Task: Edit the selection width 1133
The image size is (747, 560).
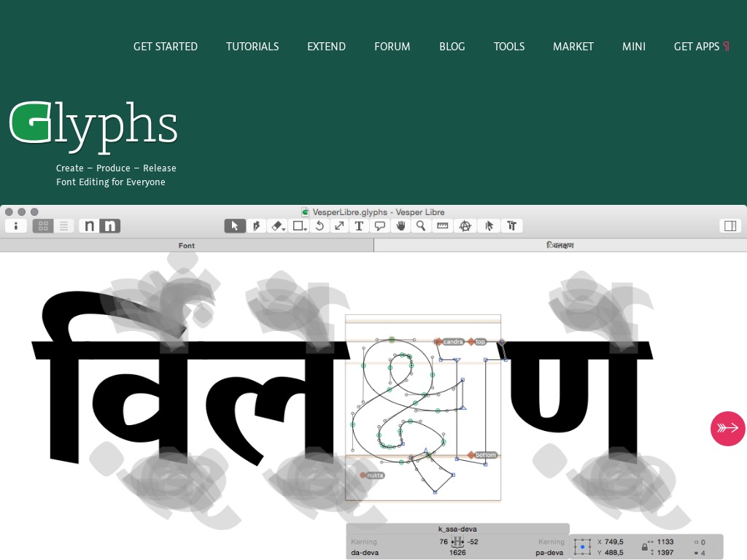Action: tap(665, 542)
